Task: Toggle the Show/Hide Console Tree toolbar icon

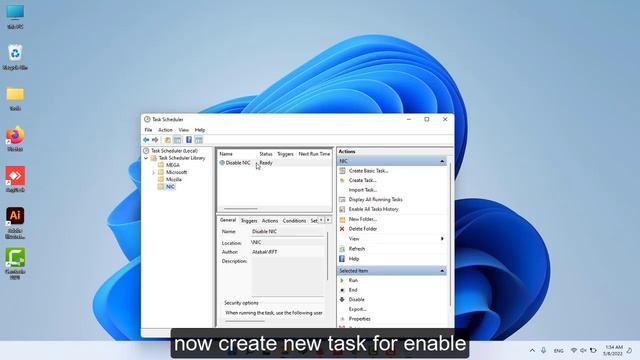Action: tap(177, 140)
